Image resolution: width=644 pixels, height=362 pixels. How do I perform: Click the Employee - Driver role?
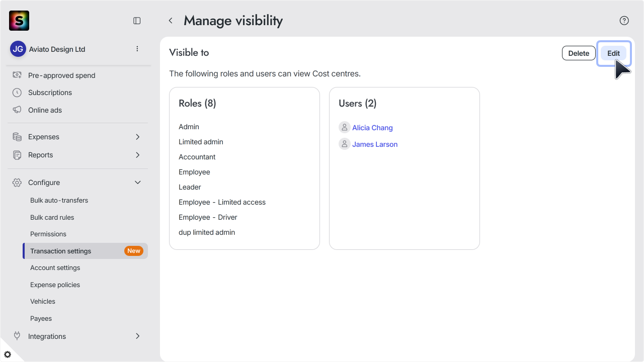(x=208, y=217)
